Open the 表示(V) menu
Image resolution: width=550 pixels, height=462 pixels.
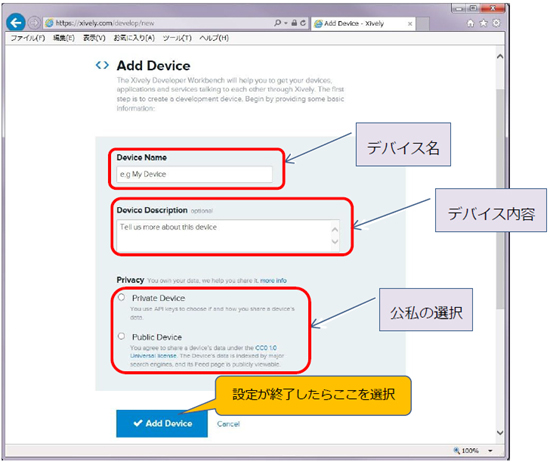[x=94, y=38]
